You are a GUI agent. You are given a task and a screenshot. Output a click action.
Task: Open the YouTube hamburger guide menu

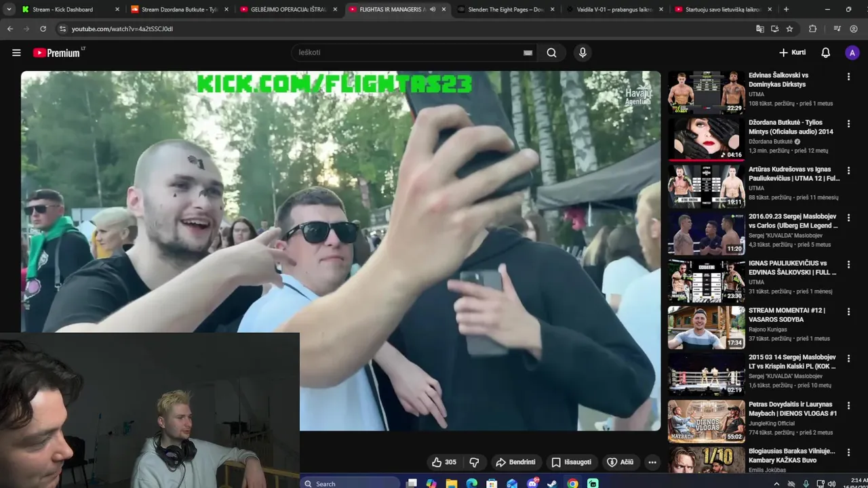coord(16,52)
